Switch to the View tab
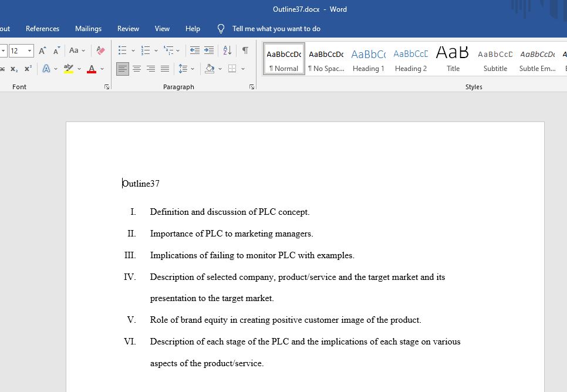This screenshot has width=567, height=392. 162,29
